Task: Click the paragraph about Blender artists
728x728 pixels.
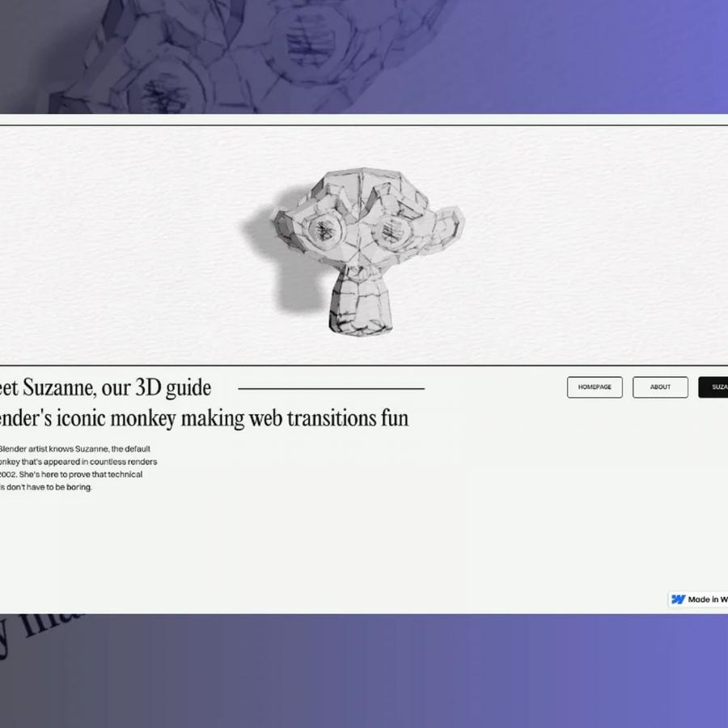Action: point(77,468)
